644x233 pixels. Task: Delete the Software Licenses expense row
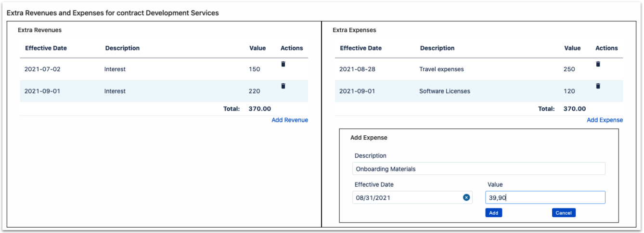tap(598, 86)
